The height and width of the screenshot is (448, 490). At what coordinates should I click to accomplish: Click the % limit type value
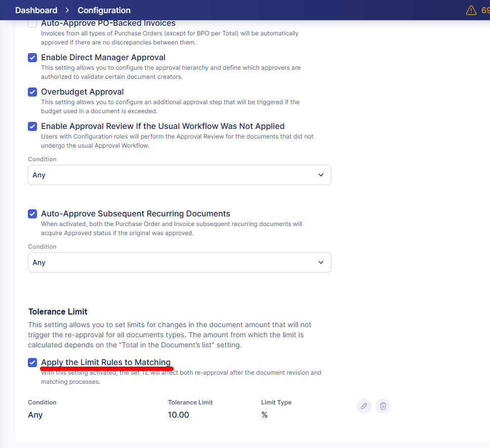[264, 415]
